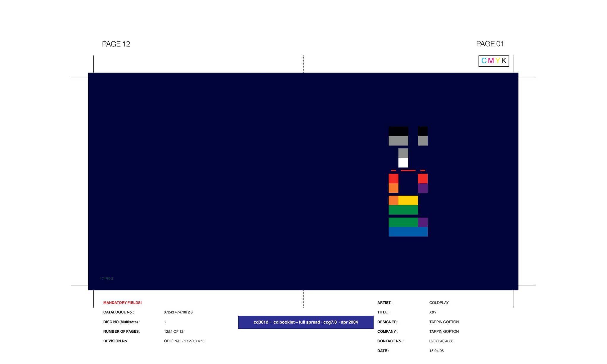This screenshot has width=607, height=364.
Task: Click the small 4 74786 2 code on artwork
Action: point(106,278)
